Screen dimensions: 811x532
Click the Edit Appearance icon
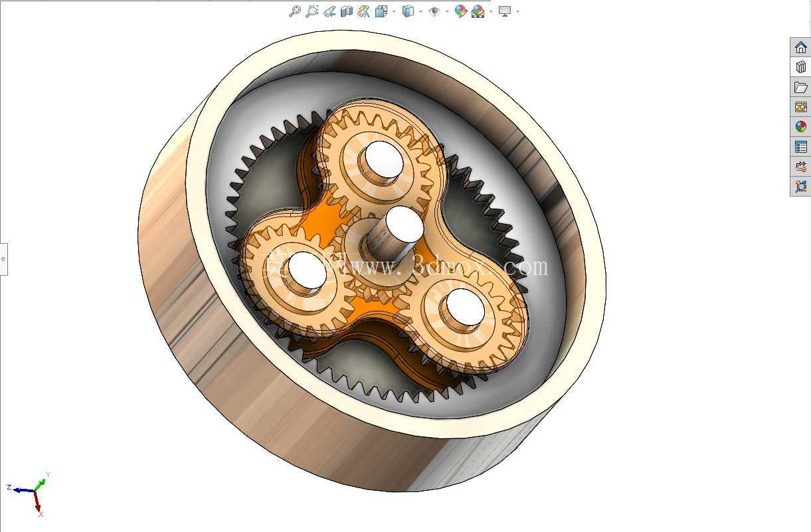click(460, 11)
